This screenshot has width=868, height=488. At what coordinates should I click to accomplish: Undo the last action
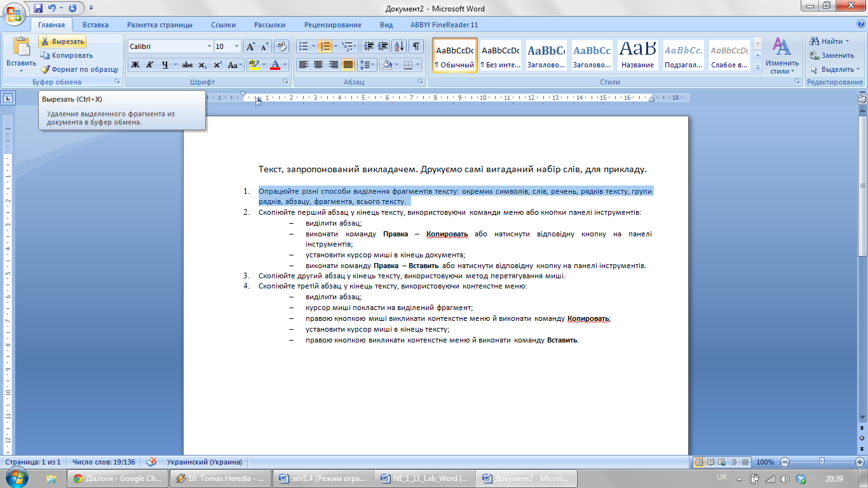coord(53,8)
